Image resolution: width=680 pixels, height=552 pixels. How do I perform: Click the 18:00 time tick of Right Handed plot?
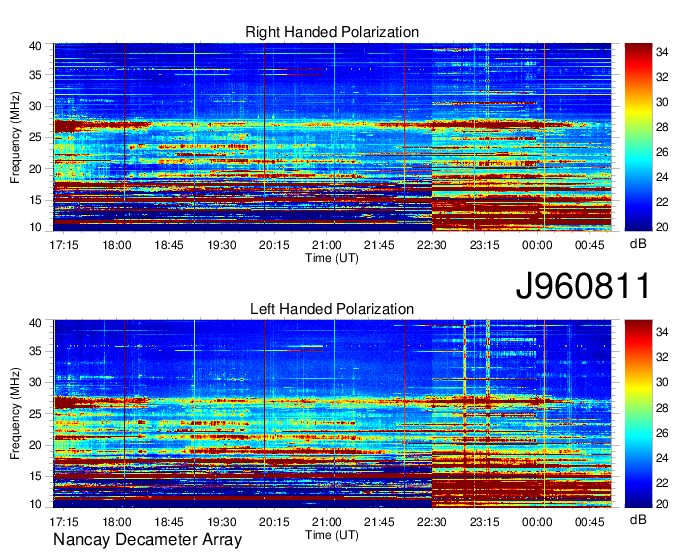(117, 245)
